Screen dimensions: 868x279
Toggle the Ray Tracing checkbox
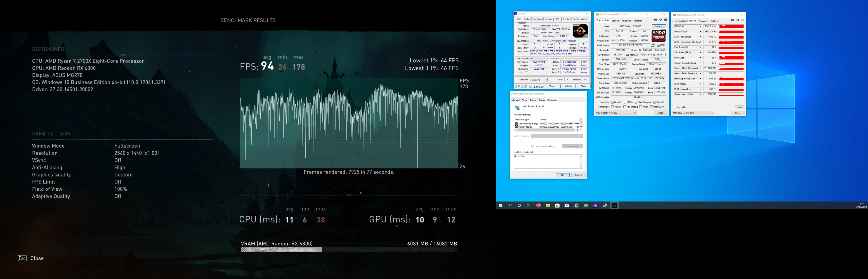point(625,107)
